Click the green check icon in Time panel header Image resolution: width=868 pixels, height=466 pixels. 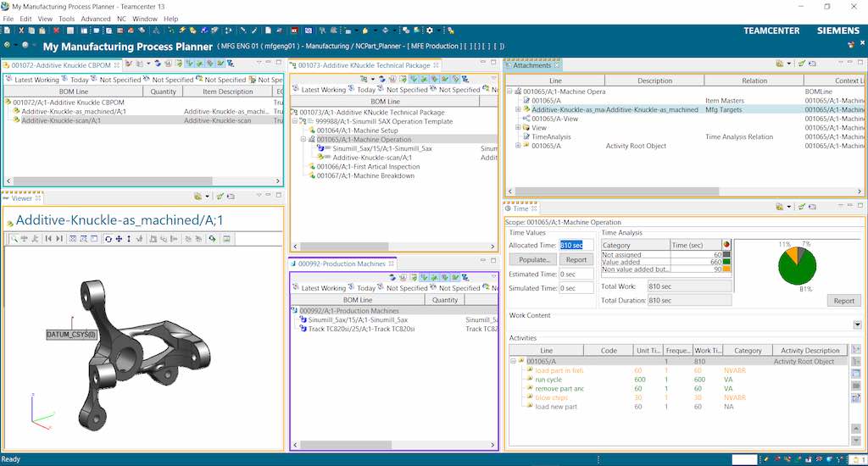801,207
